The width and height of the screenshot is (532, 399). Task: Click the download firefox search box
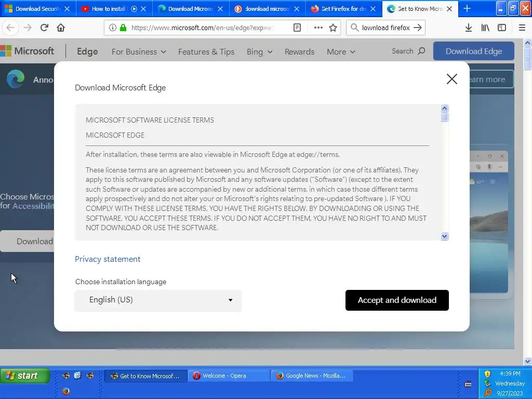click(386, 28)
